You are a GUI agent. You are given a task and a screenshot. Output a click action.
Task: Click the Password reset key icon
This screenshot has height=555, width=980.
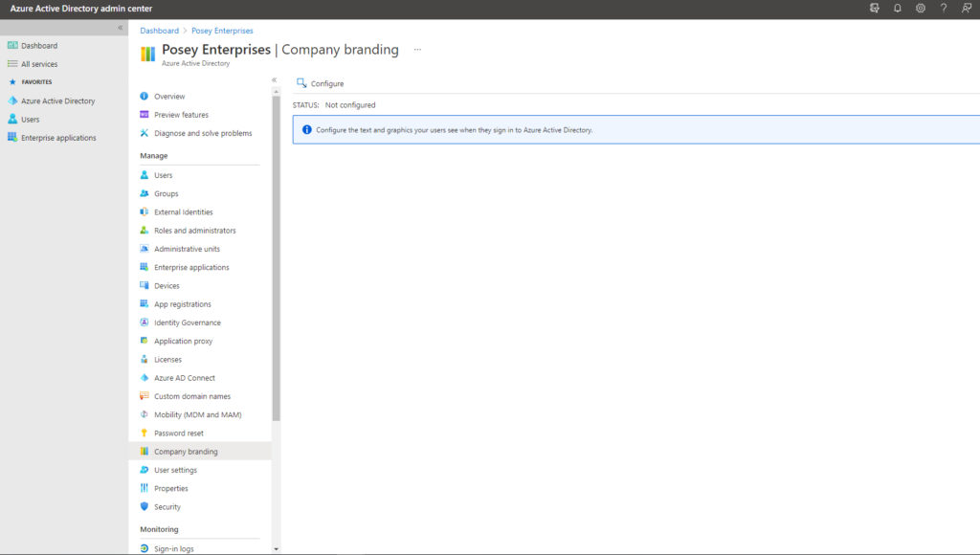point(145,433)
